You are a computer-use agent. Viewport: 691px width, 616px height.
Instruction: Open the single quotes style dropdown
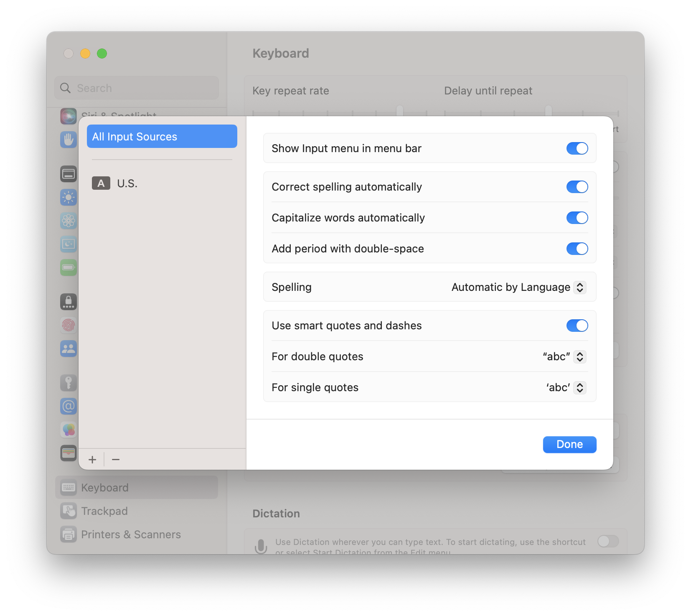pyautogui.click(x=566, y=388)
